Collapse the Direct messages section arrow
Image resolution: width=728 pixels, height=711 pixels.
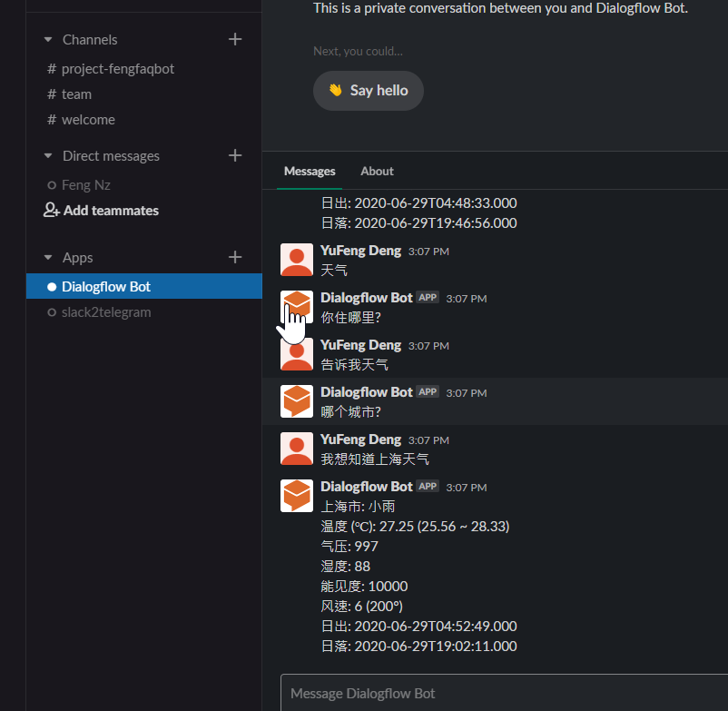point(48,155)
